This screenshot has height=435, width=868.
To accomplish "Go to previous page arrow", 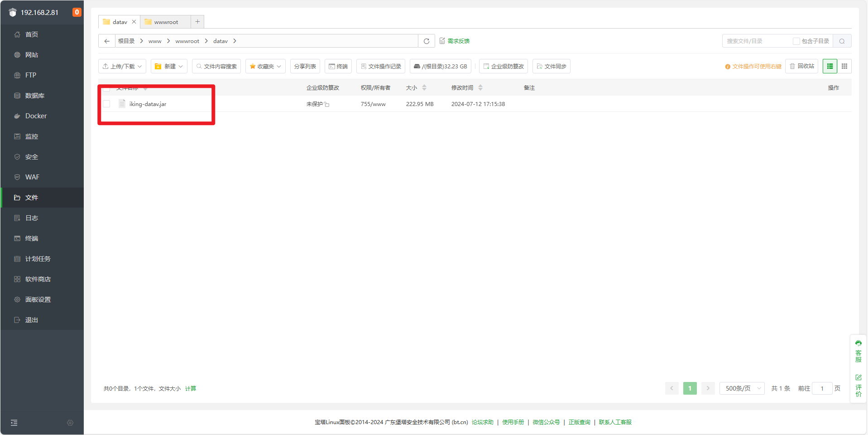I will point(672,388).
